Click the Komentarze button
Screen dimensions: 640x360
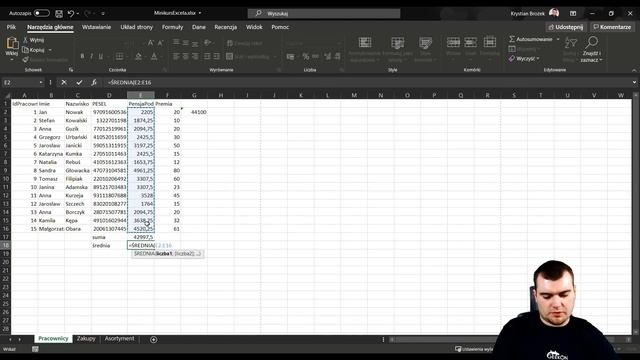pos(612,27)
